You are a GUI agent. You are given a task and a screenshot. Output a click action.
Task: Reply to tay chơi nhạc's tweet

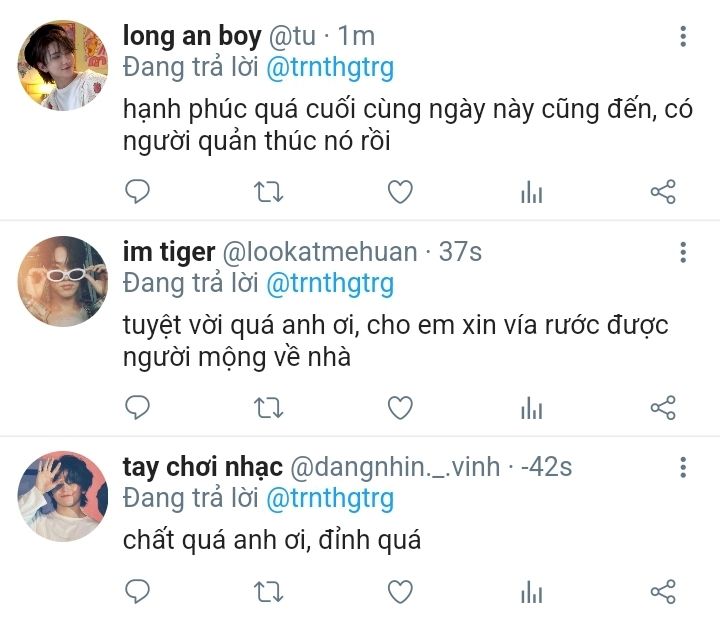click(137, 592)
